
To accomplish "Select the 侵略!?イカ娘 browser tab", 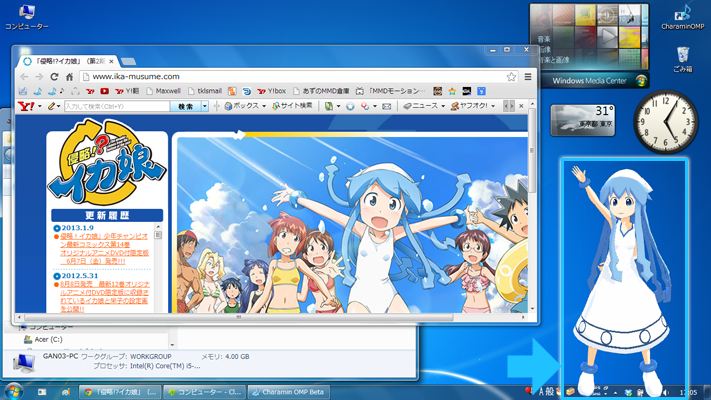I will (x=68, y=61).
